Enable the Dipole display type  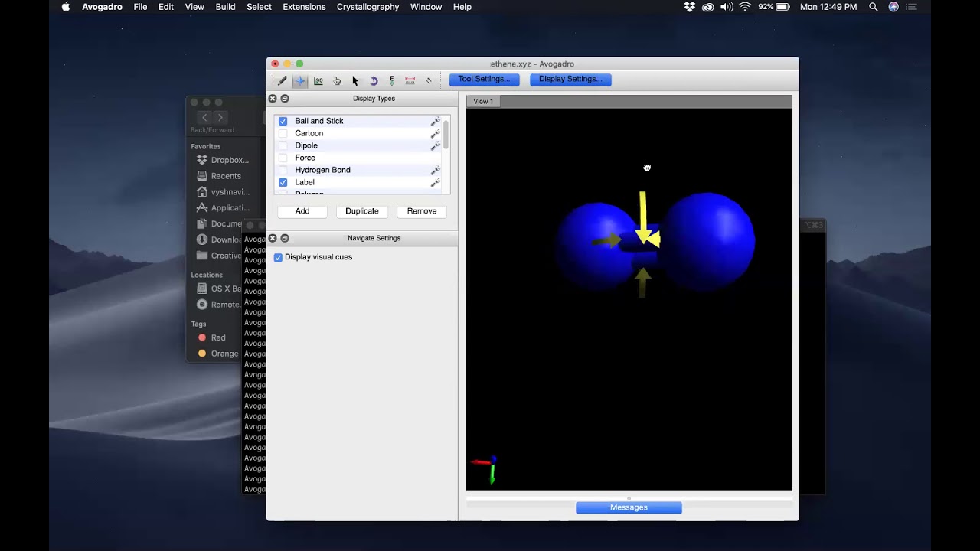283,145
